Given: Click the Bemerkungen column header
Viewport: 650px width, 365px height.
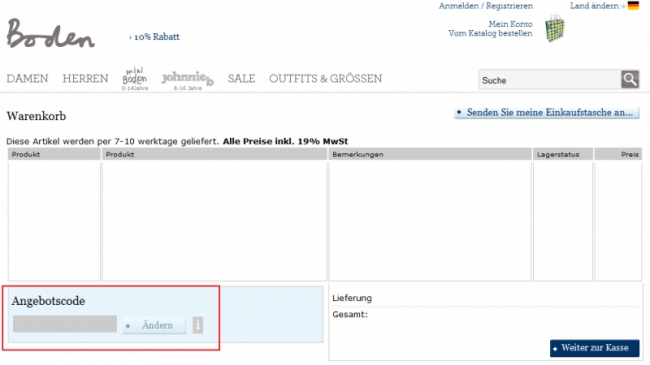Looking at the screenshot, I should coord(430,154).
